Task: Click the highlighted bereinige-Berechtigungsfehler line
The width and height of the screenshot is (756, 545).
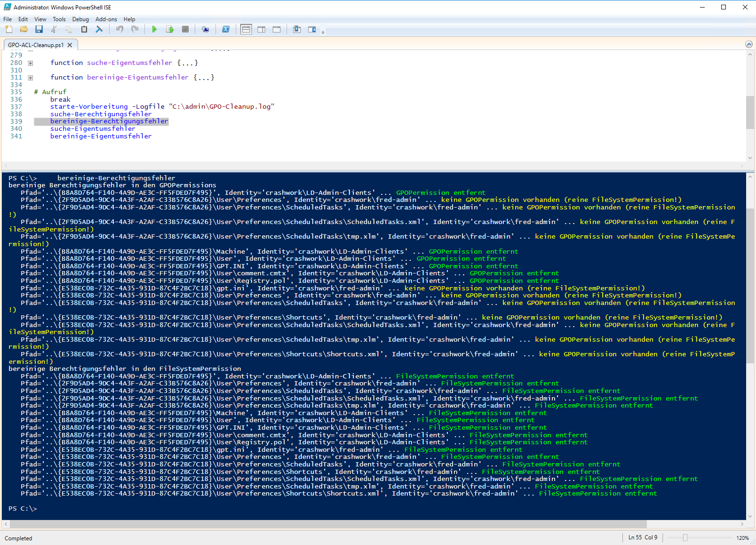Action: click(109, 121)
